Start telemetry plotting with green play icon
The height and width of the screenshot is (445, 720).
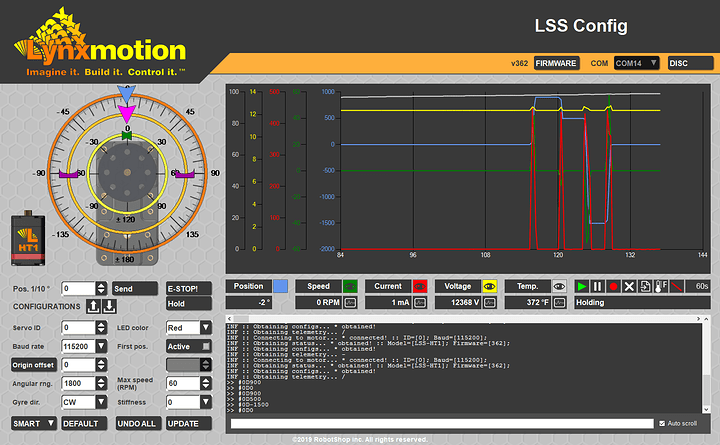click(581, 287)
